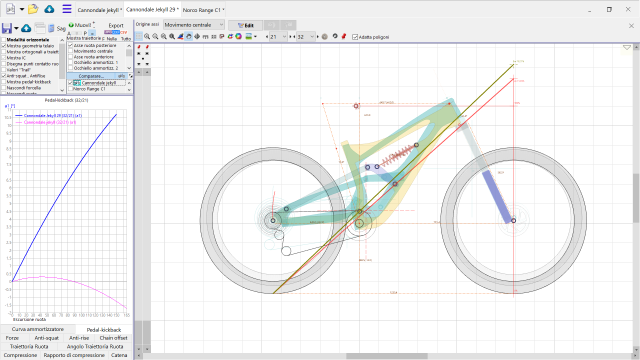Toggle Mostra IC checkbox
640x360 pixels.
[x=4, y=58]
